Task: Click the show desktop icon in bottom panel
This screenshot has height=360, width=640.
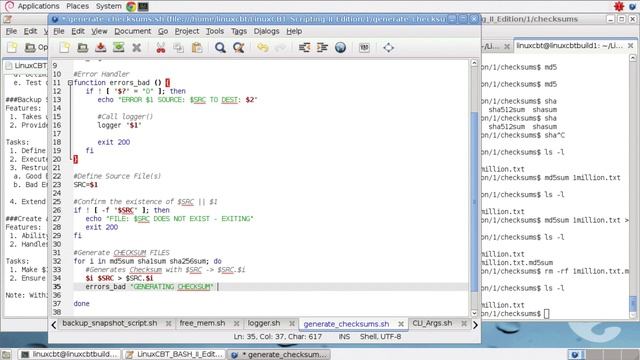Action: [x=6, y=354]
